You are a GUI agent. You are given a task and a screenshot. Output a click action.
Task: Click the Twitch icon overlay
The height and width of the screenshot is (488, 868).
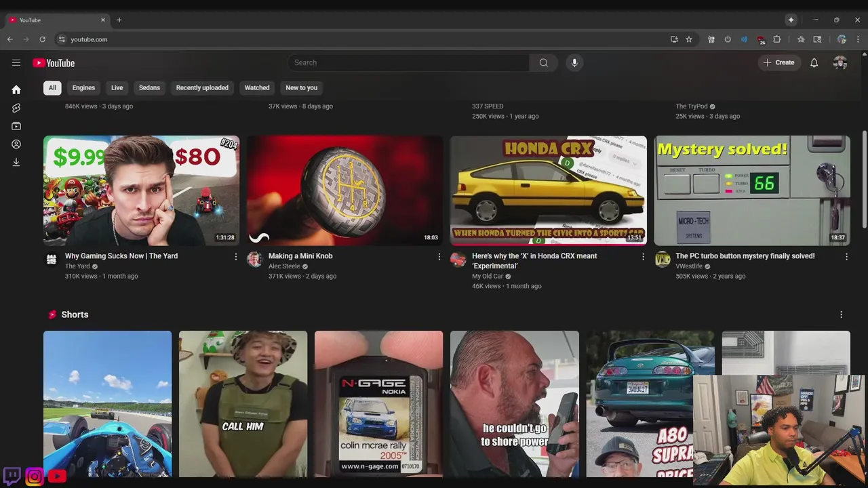point(12,476)
